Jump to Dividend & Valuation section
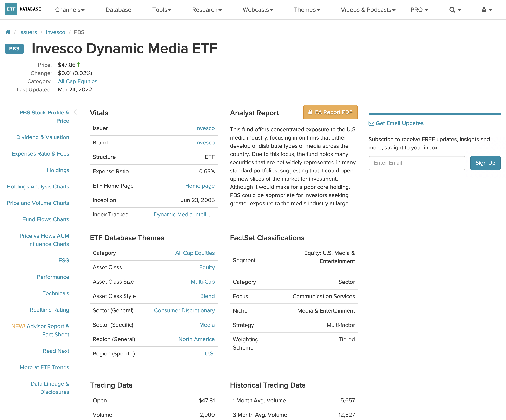 click(x=43, y=137)
